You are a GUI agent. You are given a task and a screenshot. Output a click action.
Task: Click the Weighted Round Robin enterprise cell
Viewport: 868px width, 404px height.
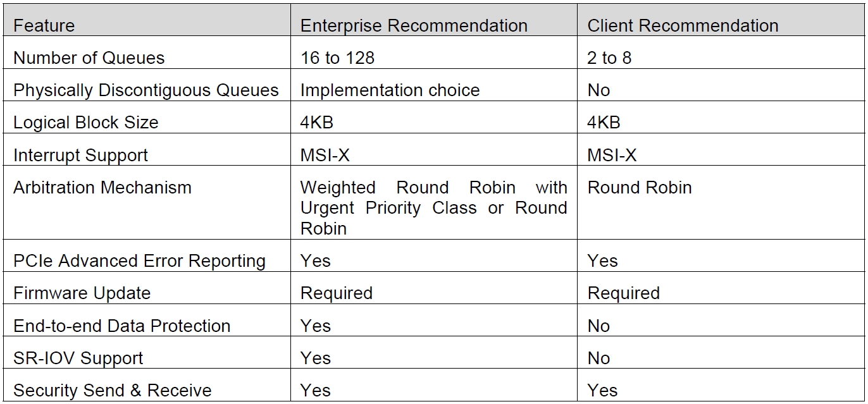[x=433, y=208]
